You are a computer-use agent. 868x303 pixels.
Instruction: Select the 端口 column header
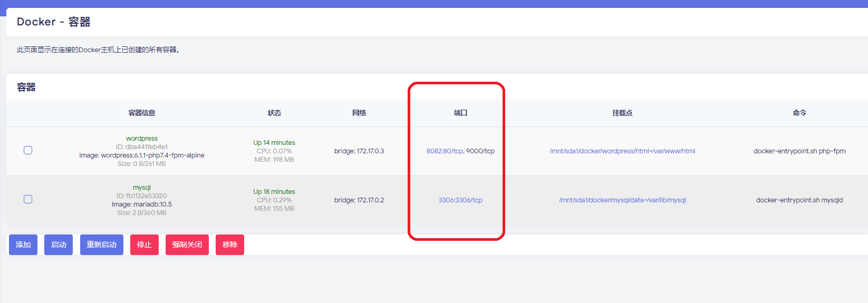tap(460, 113)
